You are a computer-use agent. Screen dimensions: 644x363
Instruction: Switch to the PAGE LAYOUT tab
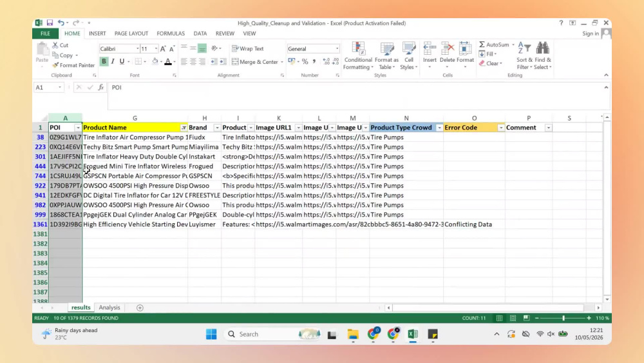(131, 34)
